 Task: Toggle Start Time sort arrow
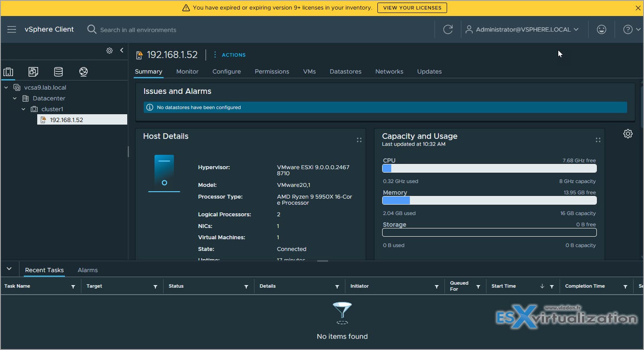point(542,286)
